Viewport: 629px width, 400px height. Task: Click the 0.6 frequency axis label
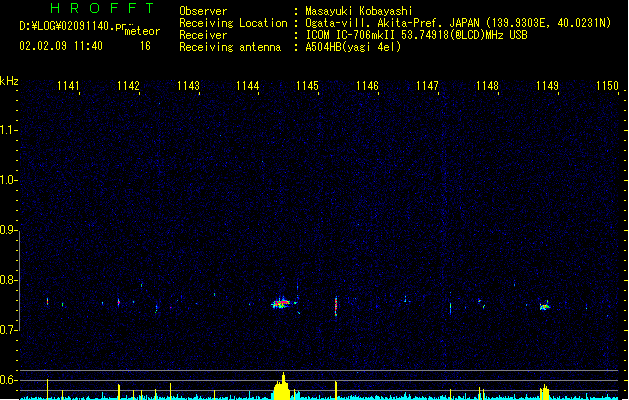pos(8,380)
